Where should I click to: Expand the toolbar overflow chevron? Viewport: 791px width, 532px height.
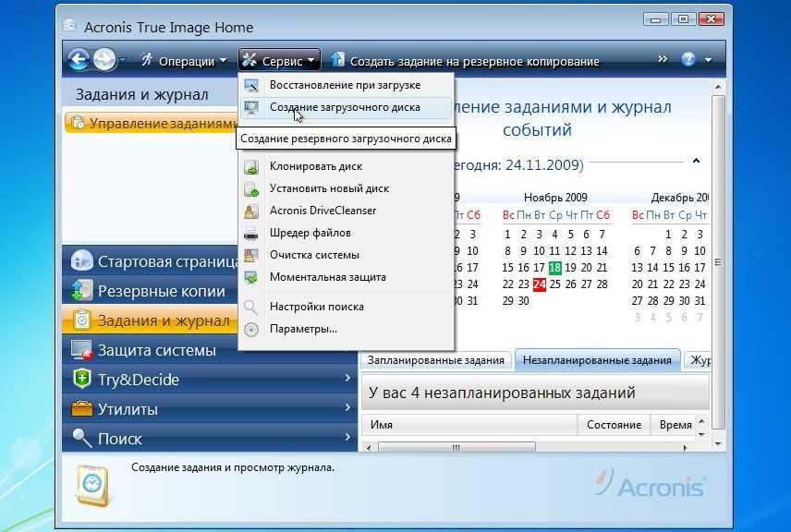pos(663,59)
